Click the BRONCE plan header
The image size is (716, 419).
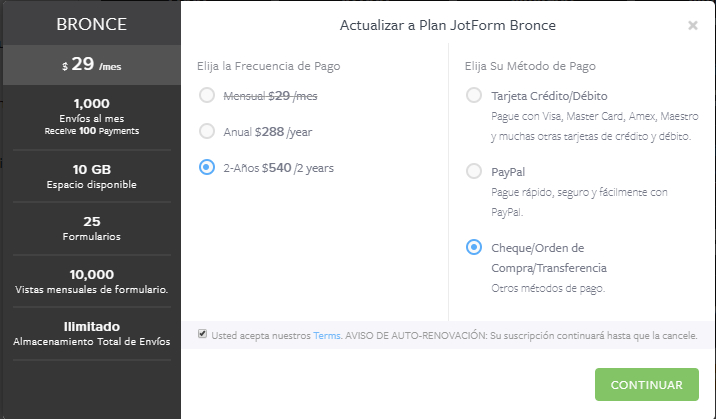pos(91,24)
